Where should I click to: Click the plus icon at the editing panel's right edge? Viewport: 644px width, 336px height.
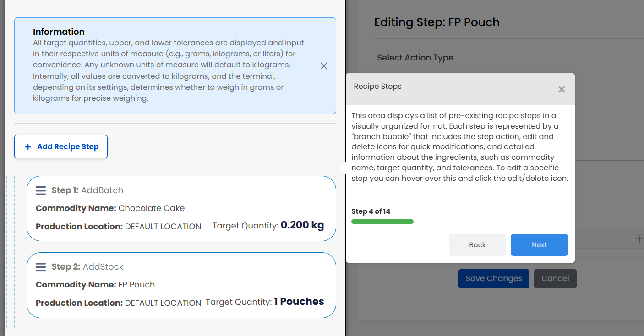[639, 239]
